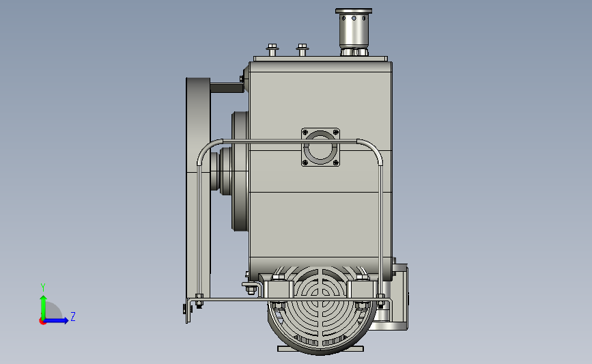Select the leftmost hex bolt on the top cover
592x364 pixels.
tap(272, 49)
